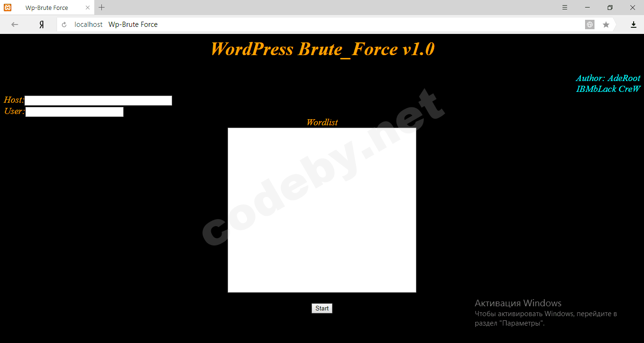The image size is (644, 343).
Task: Click the 'IBMbLack CreW' text
Action: click(609, 89)
